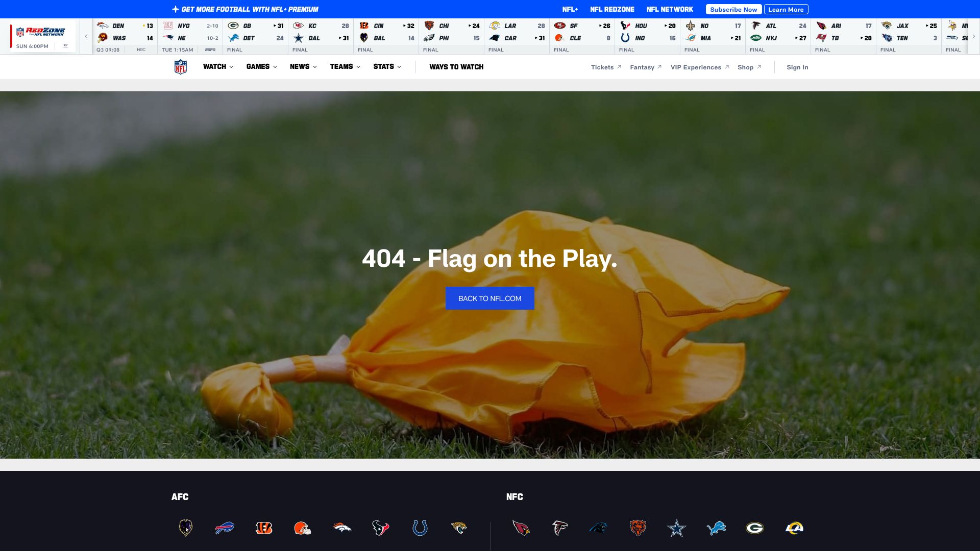Select the Arizona Cardinals logo in footer
This screenshot has height=551, width=980.
tap(521, 528)
